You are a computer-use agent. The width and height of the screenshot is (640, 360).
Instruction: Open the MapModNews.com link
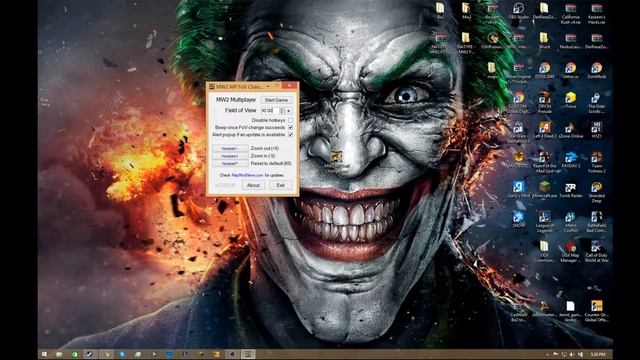click(247, 175)
